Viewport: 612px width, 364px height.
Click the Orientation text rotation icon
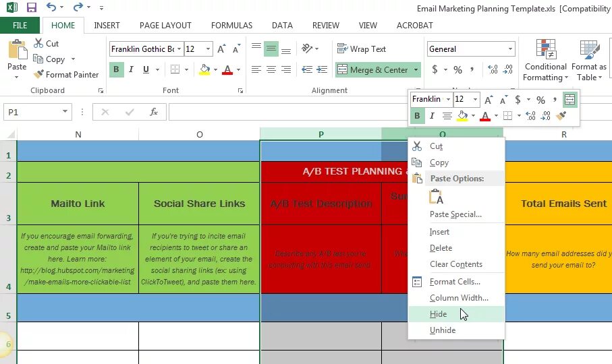tap(307, 49)
